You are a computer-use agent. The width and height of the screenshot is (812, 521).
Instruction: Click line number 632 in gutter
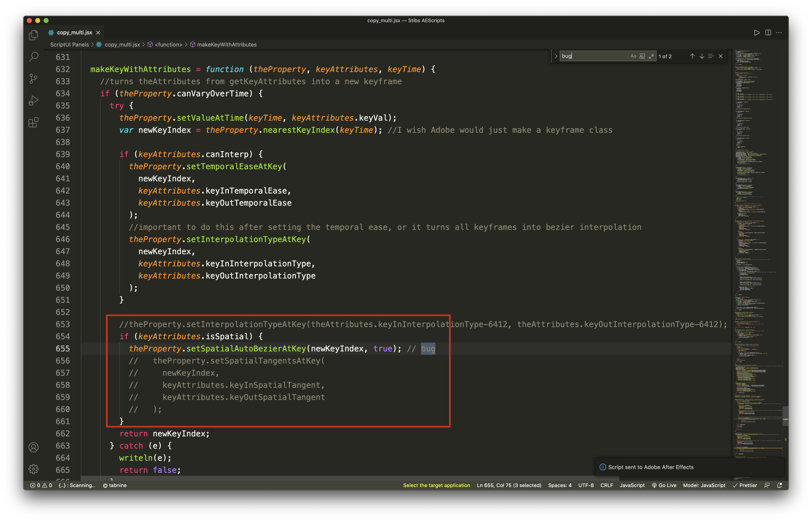[x=63, y=69]
